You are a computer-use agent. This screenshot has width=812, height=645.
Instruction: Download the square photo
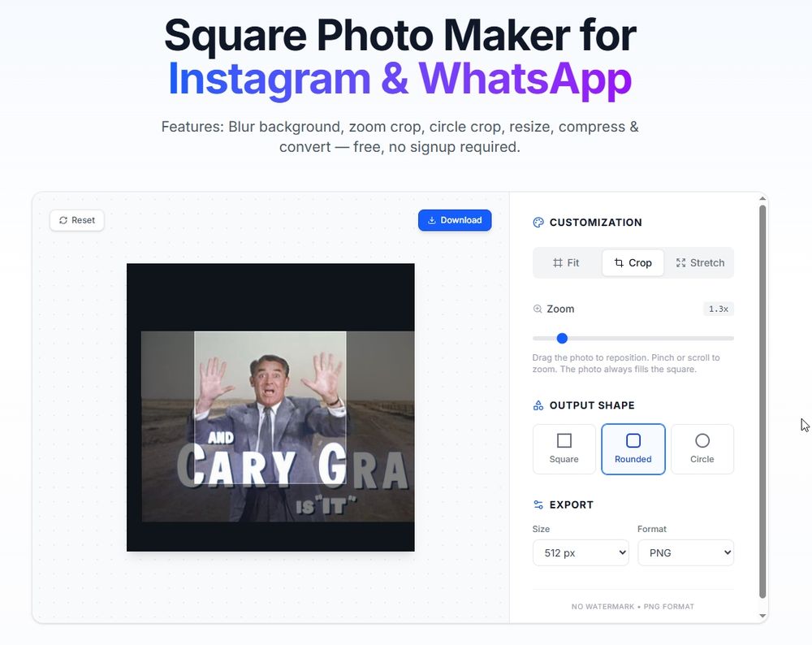(455, 220)
